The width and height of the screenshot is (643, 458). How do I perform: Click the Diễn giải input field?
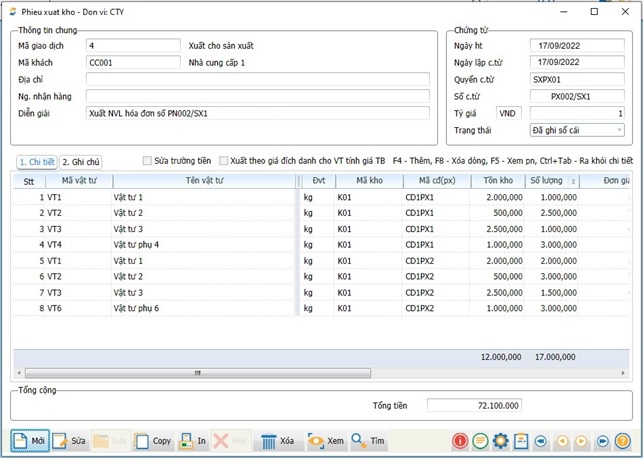click(257, 113)
